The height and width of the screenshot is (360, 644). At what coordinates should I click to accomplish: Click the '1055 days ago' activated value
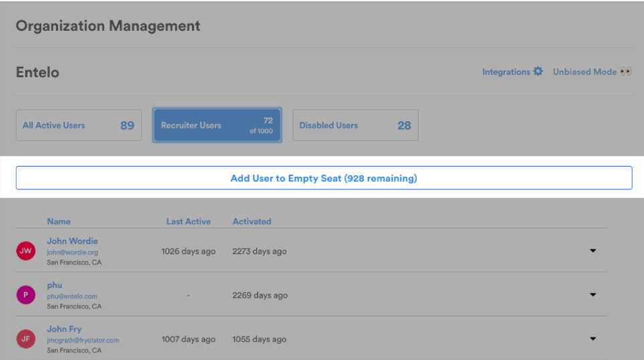[x=259, y=339]
